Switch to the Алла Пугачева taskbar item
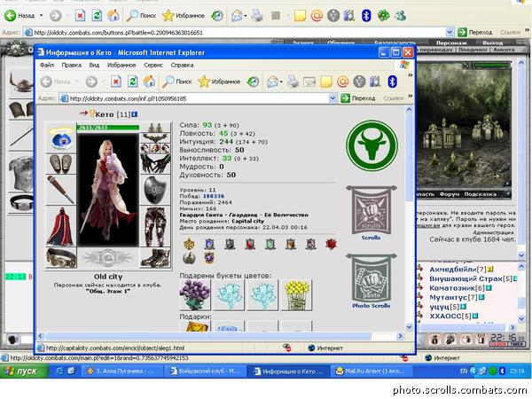 (x=121, y=372)
